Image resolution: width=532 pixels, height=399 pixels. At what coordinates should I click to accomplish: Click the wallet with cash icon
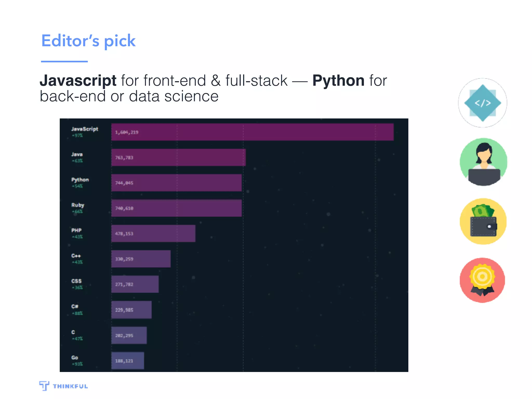483,221
